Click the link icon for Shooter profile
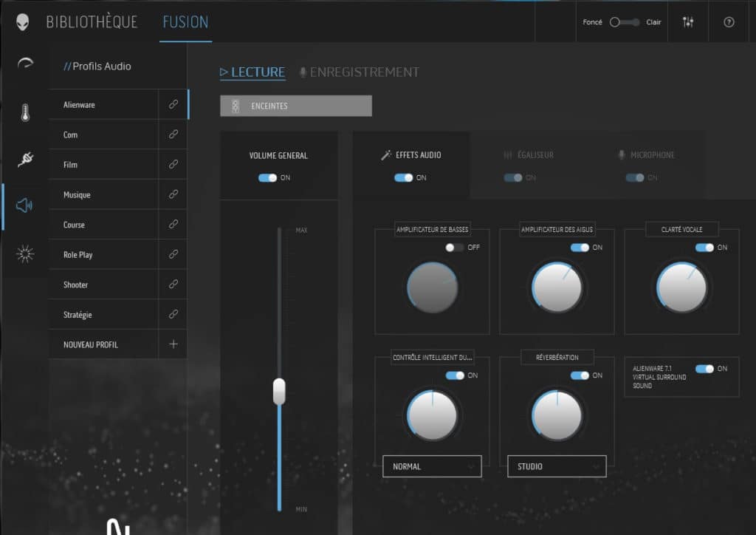756x535 pixels. [173, 284]
